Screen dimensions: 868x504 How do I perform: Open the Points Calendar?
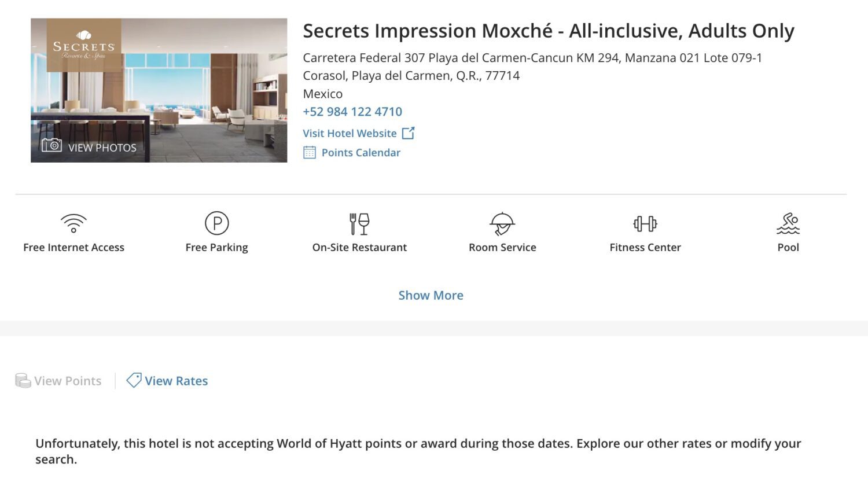pyautogui.click(x=362, y=152)
